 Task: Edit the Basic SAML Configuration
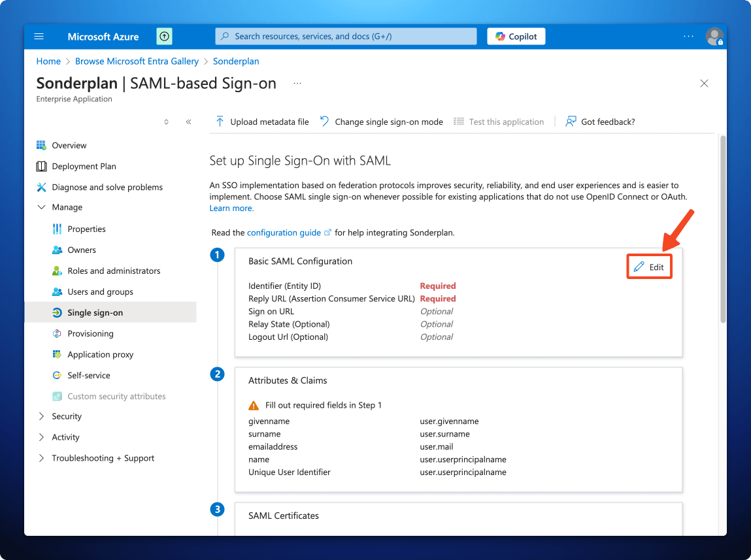click(x=649, y=266)
